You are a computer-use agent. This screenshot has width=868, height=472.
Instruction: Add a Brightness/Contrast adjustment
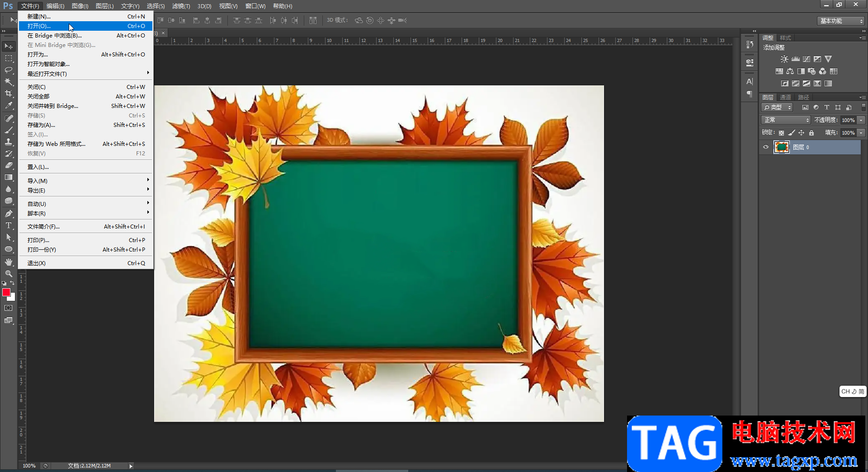[x=784, y=59]
